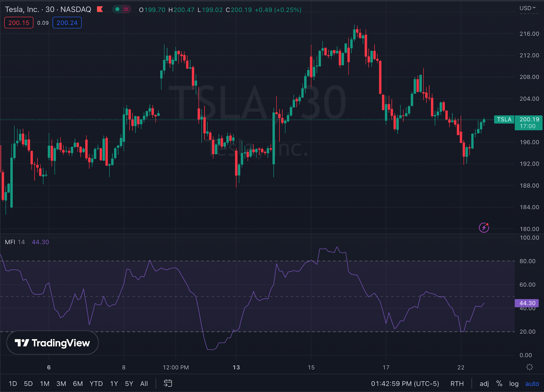Open the quick actions lightning bolt icon
544x392 pixels.
point(483,228)
